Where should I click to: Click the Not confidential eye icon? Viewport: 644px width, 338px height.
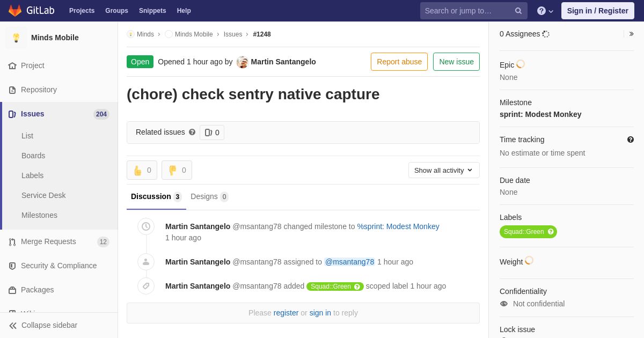[504, 304]
